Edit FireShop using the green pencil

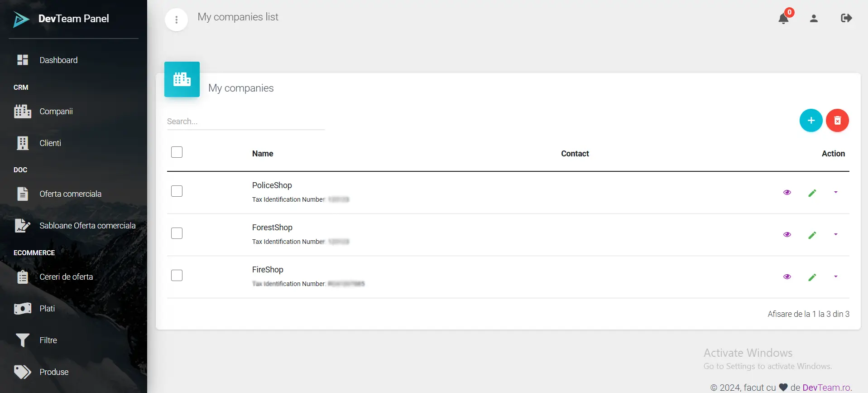click(812, 277)
